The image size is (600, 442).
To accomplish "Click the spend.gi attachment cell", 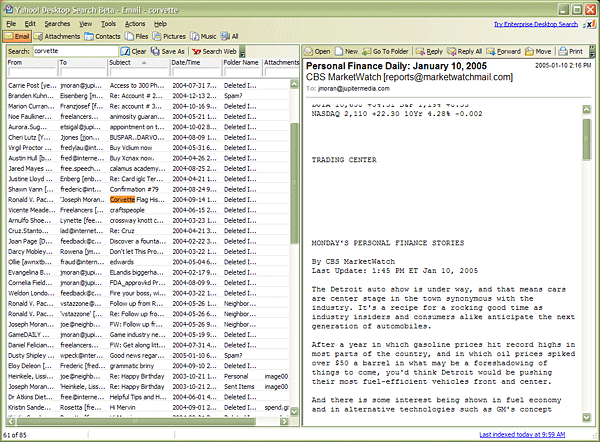I will (x=276, y=407).
